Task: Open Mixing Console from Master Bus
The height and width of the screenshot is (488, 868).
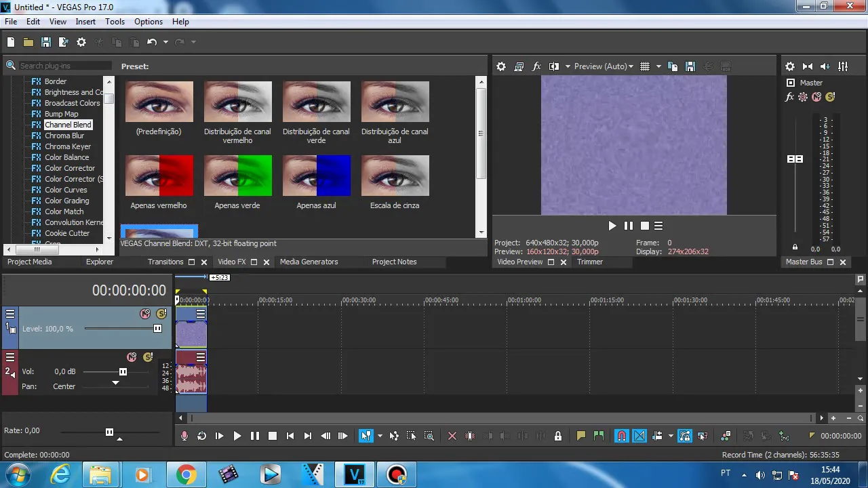Action: 843,66
